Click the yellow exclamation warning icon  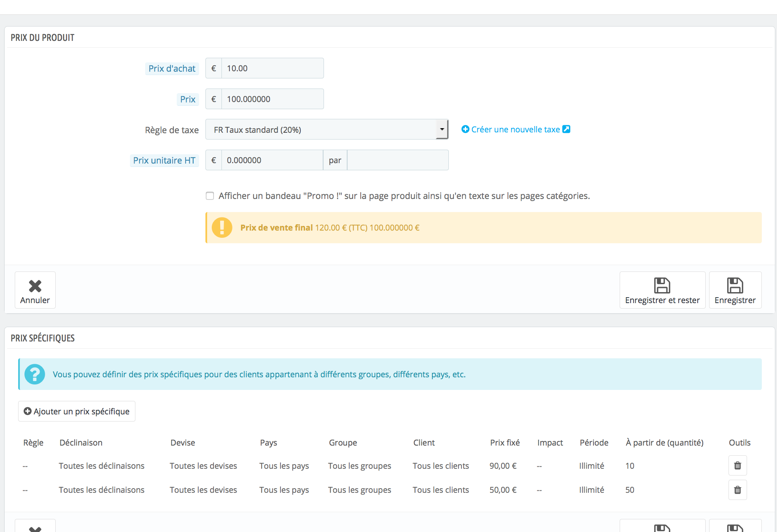click(222, 228)
